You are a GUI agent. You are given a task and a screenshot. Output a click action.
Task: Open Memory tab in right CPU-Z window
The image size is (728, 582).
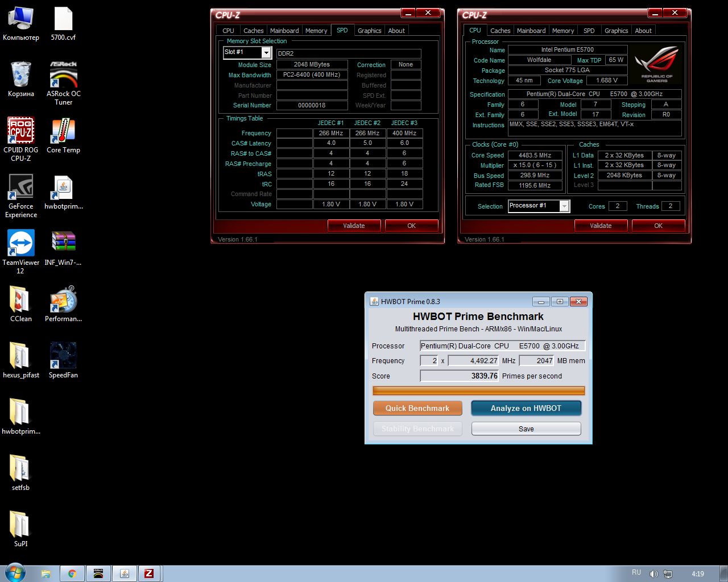[563, 31]
